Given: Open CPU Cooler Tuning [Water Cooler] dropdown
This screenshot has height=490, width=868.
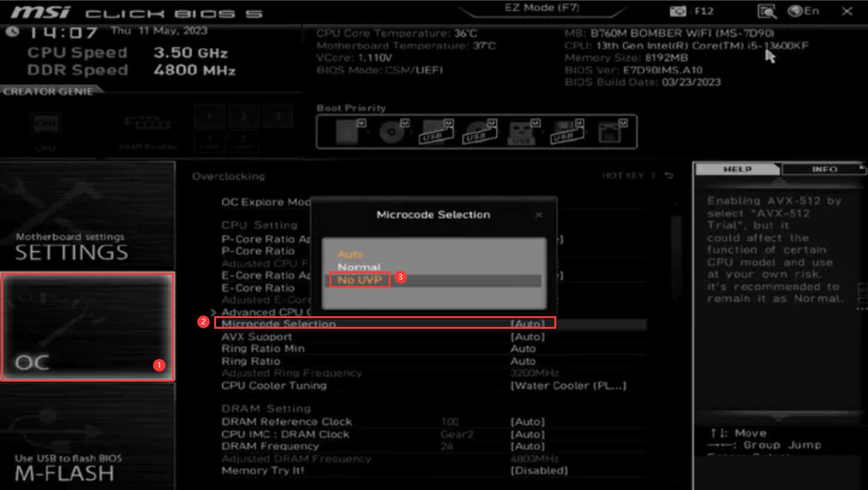Looking at the screenshot, I should [568, 385].
